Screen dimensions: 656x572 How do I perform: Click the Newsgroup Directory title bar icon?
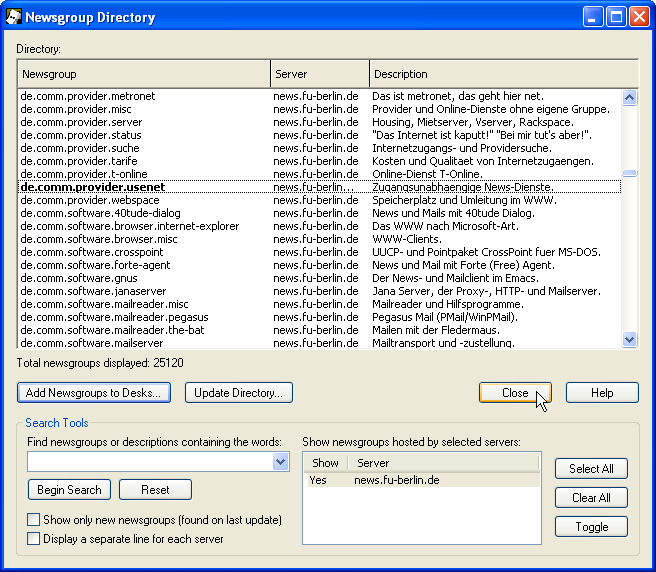pyautogui.click(x=14, y=17)
